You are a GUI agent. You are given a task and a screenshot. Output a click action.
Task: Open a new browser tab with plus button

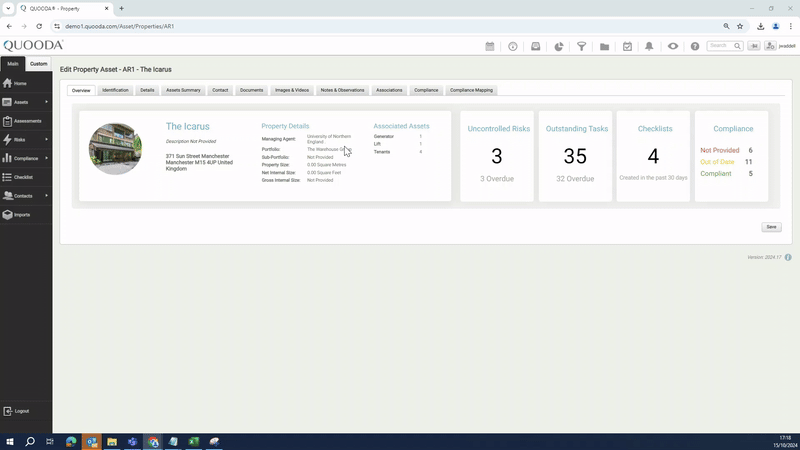tap(121, 8)
